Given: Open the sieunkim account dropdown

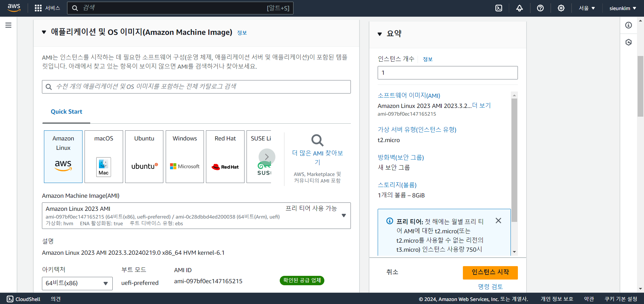Looking at the screenshot, I should [x=623, y=8].
